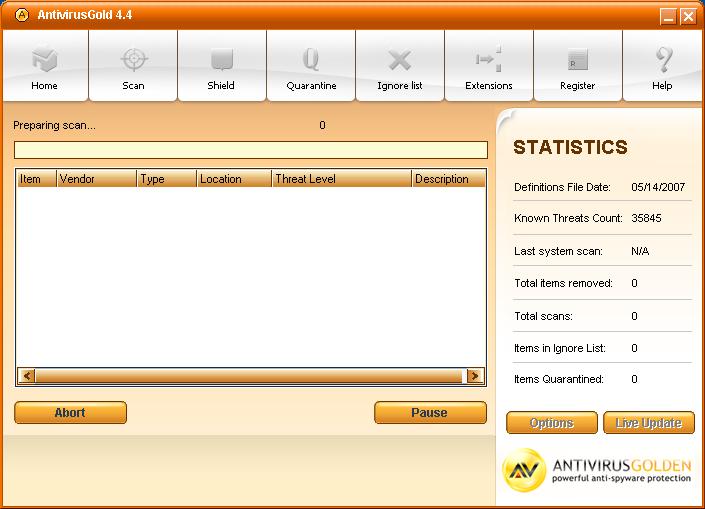This screenshot has width=705, height=509.
Task: Click the Location column header
Action: coord(233,179)
